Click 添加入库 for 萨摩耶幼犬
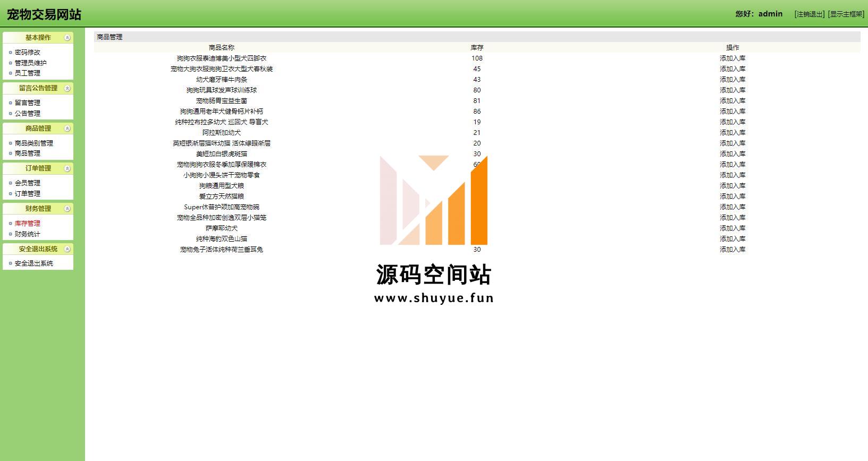The image size is (868, 461). 732,228
